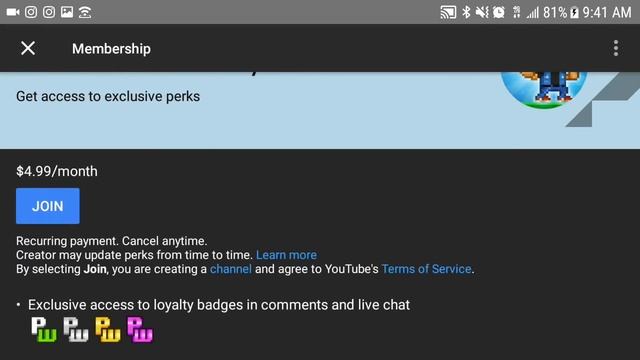Viewport: 640px width, 360px height.
Task: Tap the alarm clock status icon
Action: (x=499, y=12)
